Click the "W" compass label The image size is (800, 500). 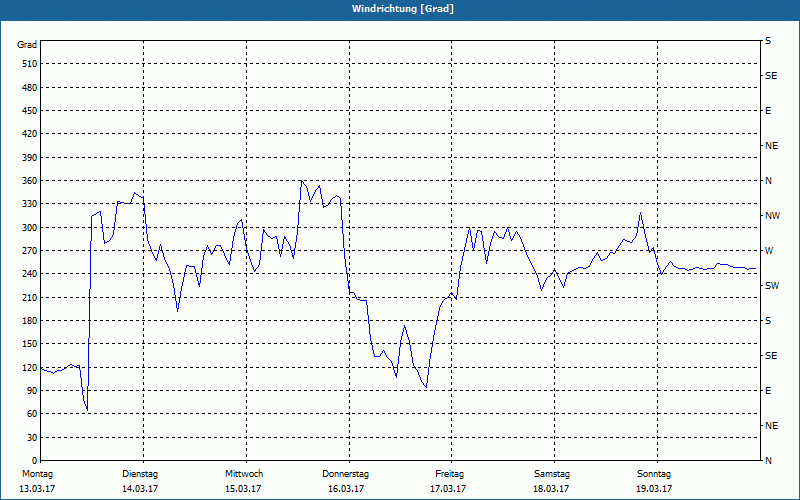click(769, 251)
